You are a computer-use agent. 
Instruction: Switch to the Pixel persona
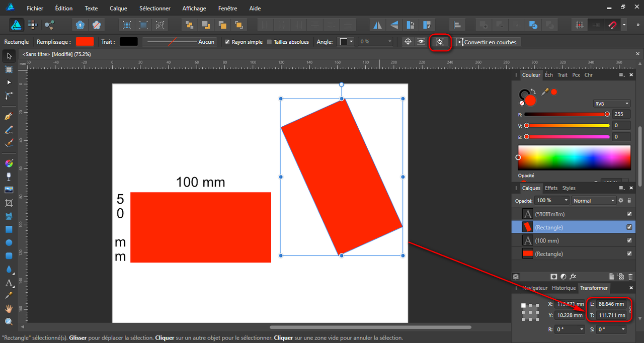coord(33,24)
